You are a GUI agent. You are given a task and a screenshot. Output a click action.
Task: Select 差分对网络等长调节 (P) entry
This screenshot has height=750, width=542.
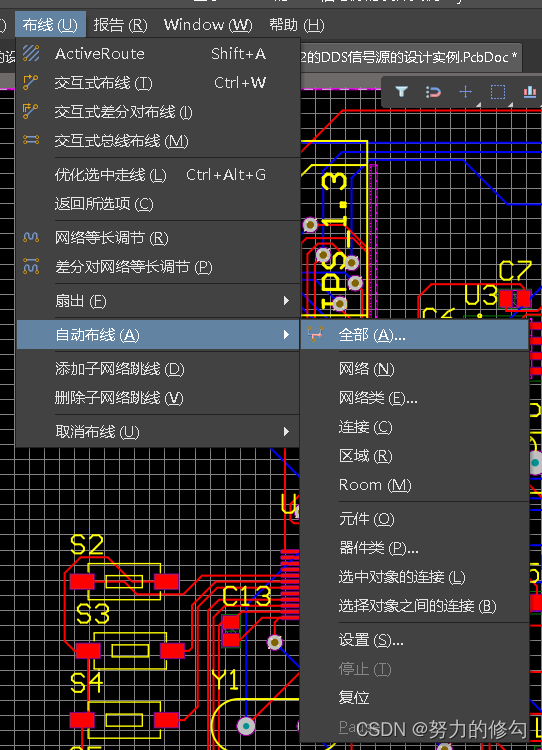point(158,267)
